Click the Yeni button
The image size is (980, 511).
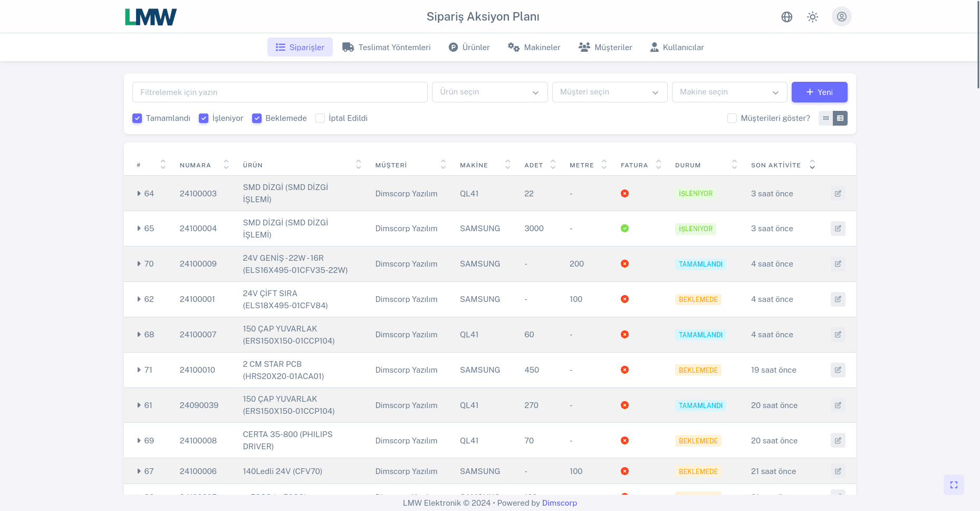click(819, 92)
